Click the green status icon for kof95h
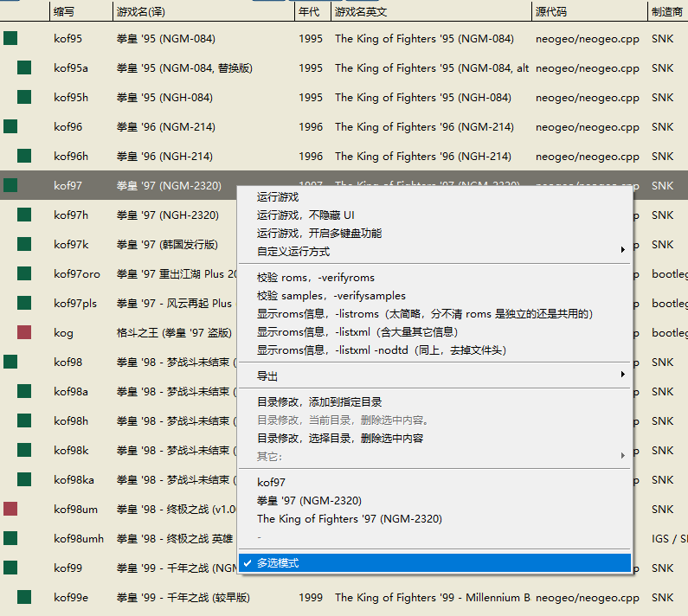 pos(24,97)
